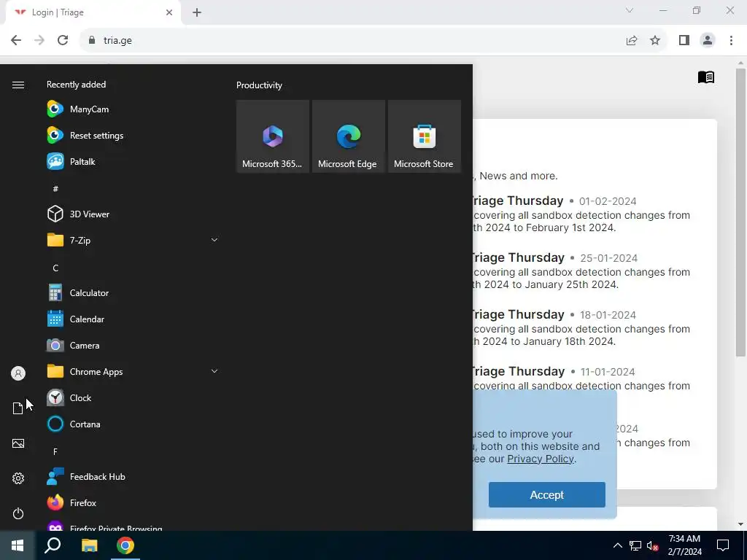Open Chrome profile avatar
747x560 pixels.
708,40
